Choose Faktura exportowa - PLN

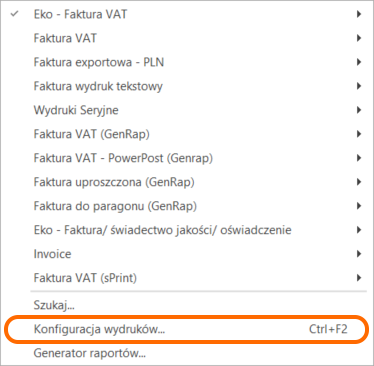pyautogui.click(x=187, y=62)
